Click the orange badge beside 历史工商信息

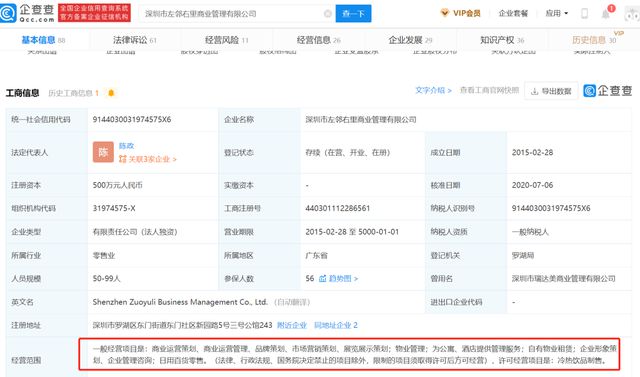tap(111, 93)
